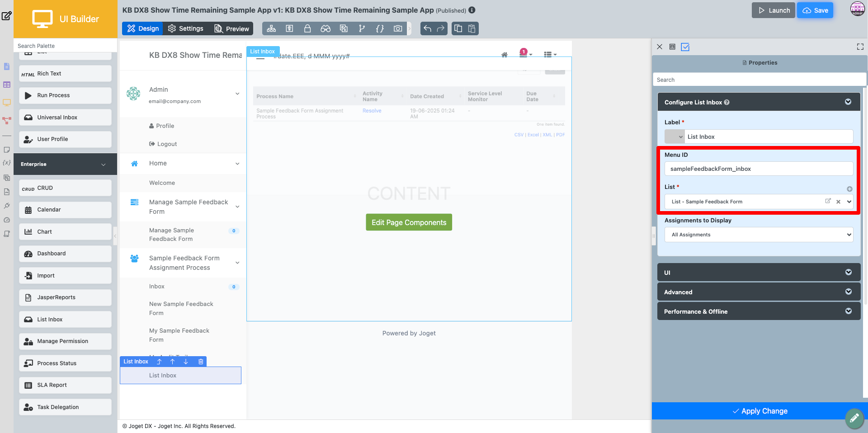Paste the copied element
This screenshot has width=868, height=433.
pyautogui.click(x=472, y=28)
